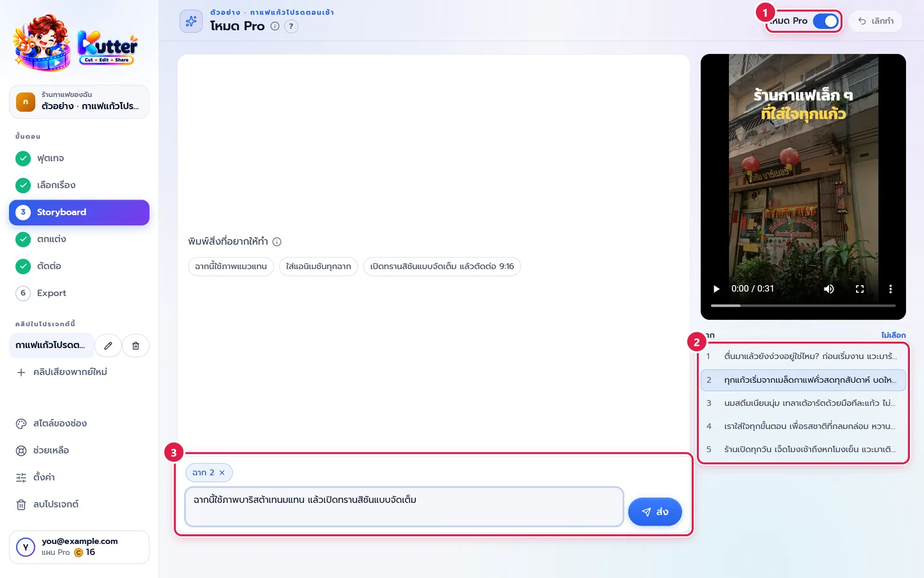Open the ตัดต่อ step
Screen dimensions: 924x578
coord(79,266)
